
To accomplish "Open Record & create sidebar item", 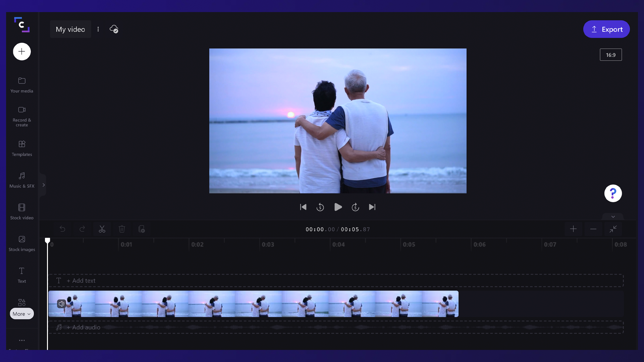I will coord(22,116).
